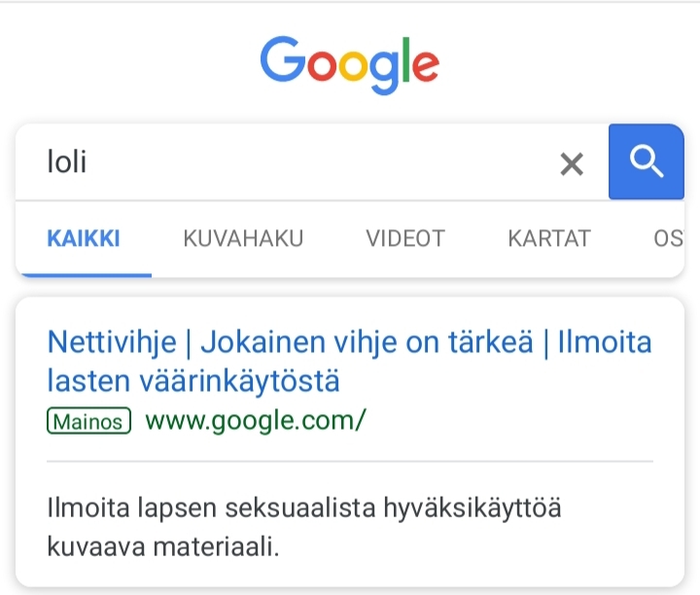Go to the KARTAT tab
Image resolution: width=700 pixels, height=595 pixels.
point(548,238)
